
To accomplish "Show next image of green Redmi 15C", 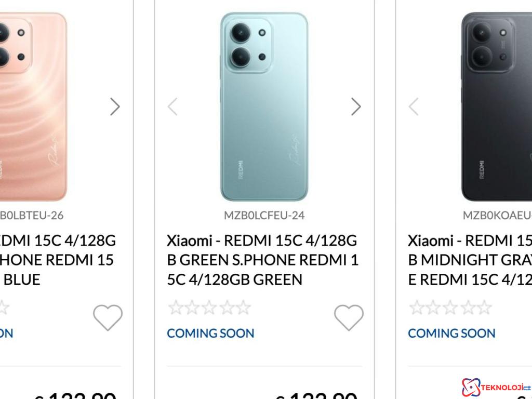I will click(x=356, y=107).
